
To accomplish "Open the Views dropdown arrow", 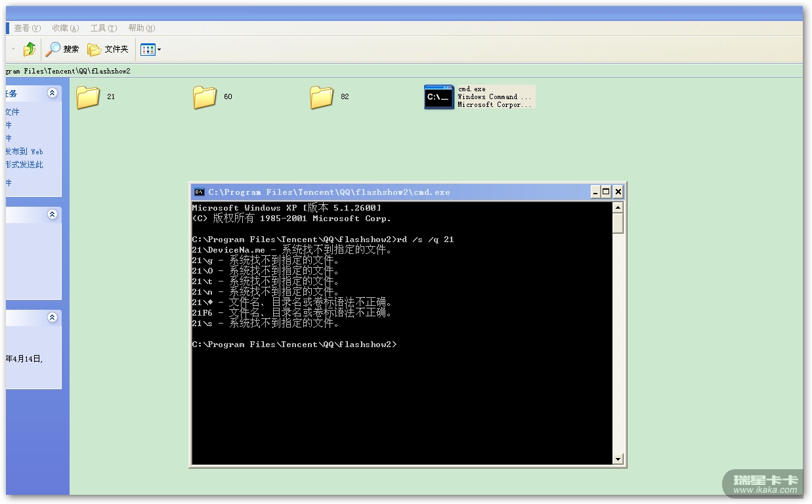I will [159, 50].
